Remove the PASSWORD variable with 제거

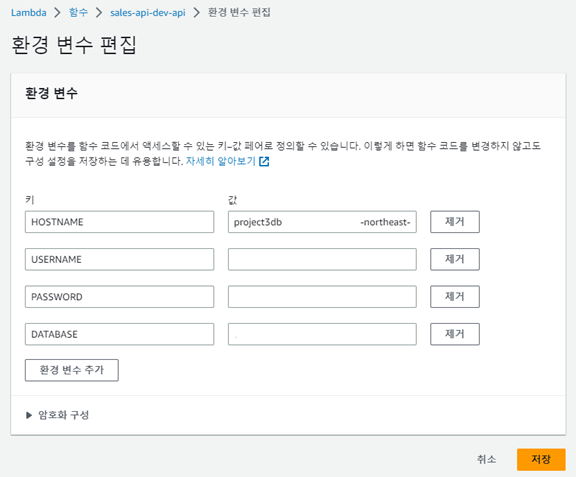pyautogui.click(x=455, y=297)
